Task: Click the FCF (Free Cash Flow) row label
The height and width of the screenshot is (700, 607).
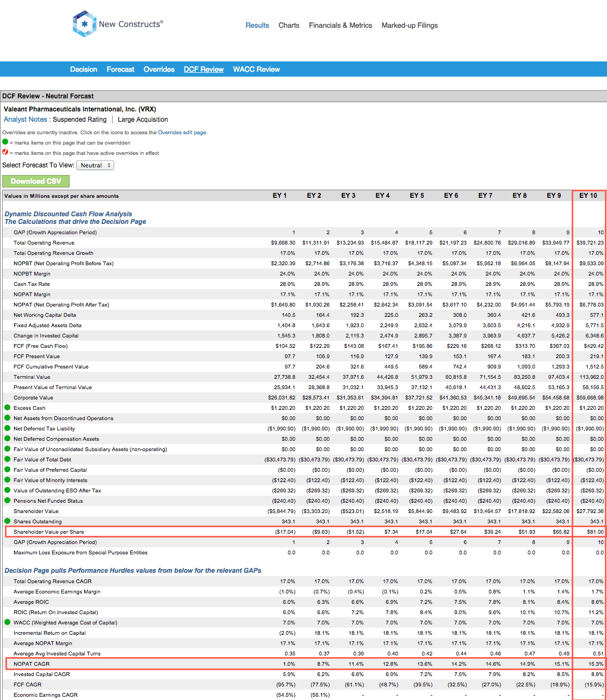Action: [41, 346]
